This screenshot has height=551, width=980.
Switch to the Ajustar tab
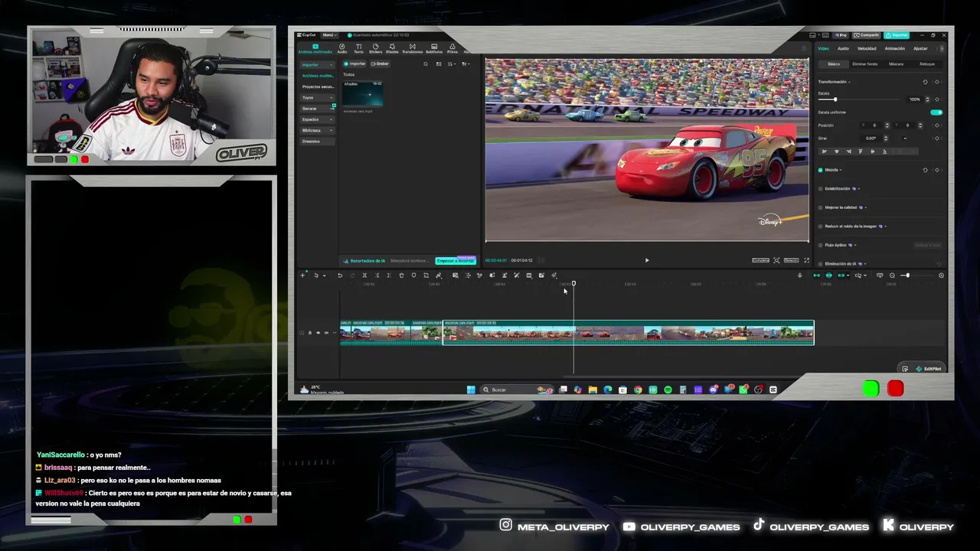coord(920,48)
